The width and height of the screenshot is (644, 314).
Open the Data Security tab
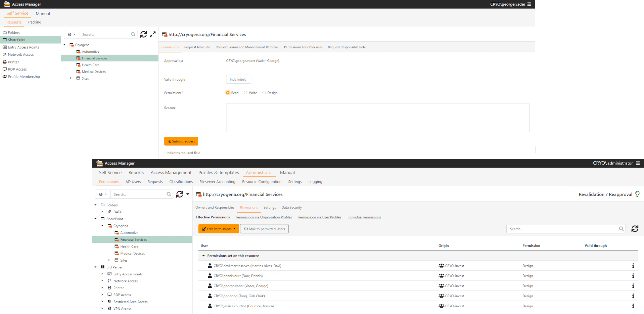[x=291, y=207]
